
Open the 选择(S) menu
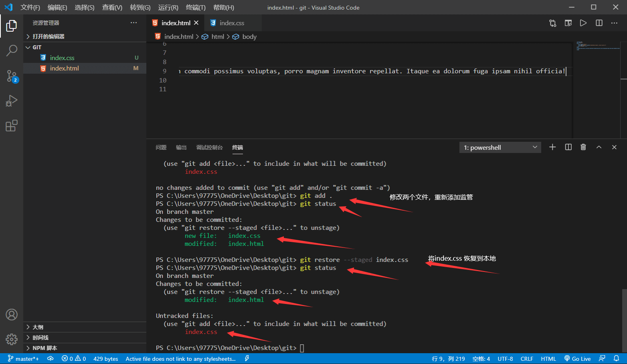pyautogui.click(x=85, y=7)
